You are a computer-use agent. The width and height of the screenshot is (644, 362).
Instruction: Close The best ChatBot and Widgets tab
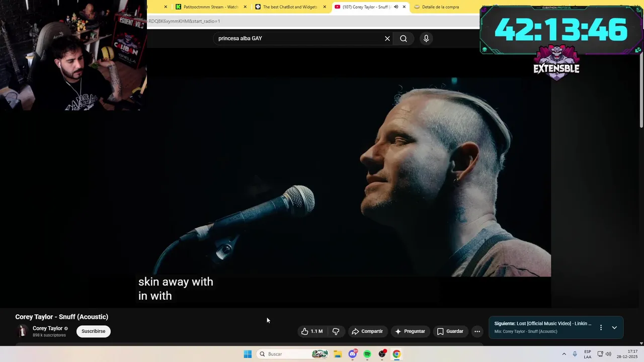point(325,7)
